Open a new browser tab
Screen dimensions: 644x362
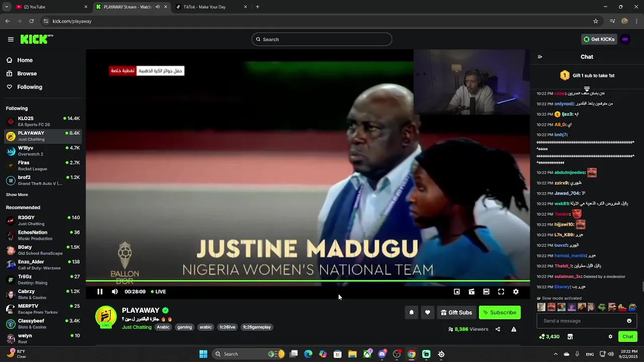pyautogui.click(x=258, y=7)
